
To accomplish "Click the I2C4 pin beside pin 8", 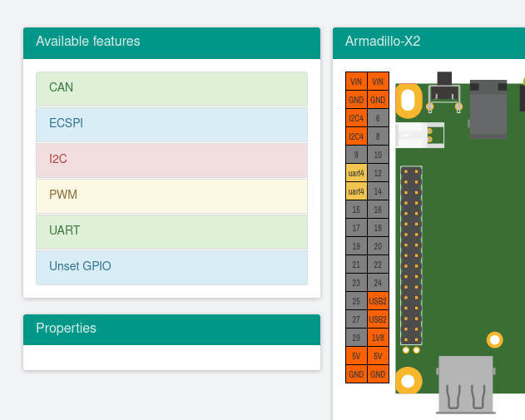I will tap(356, 136).
